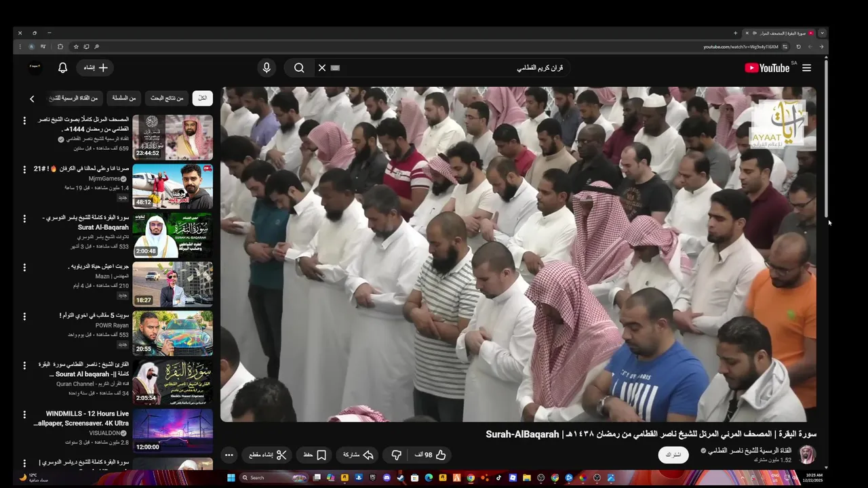Viewport: 868px width, 488px height.
Task: Create a clip with إنشاء مقطع
Action: (x=268, y=455)
